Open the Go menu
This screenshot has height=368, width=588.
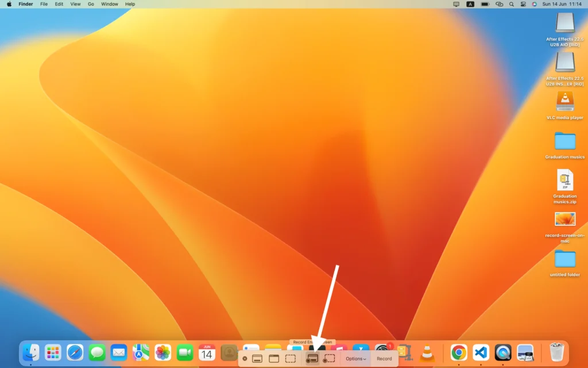click(x=91, y=4)
